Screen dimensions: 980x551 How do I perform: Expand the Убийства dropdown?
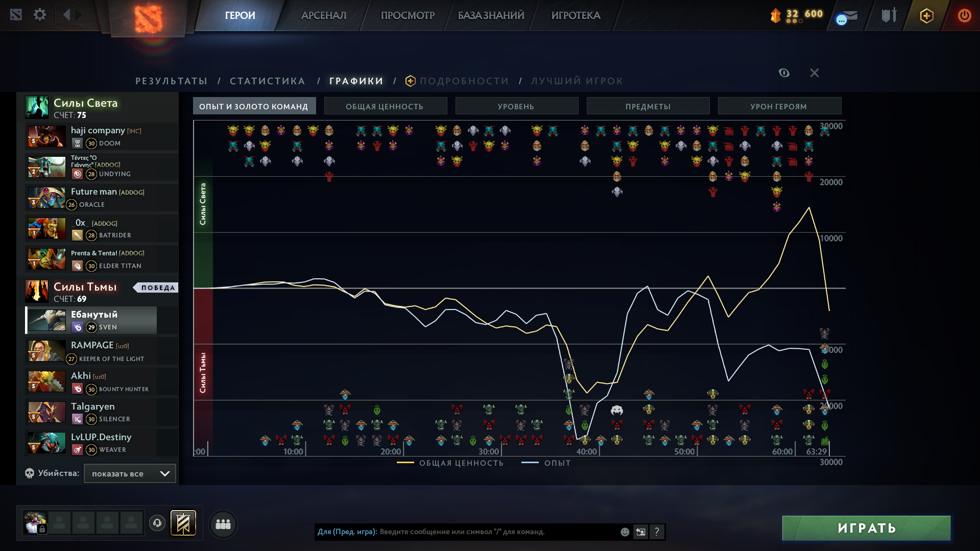click(x=130, y=473)
